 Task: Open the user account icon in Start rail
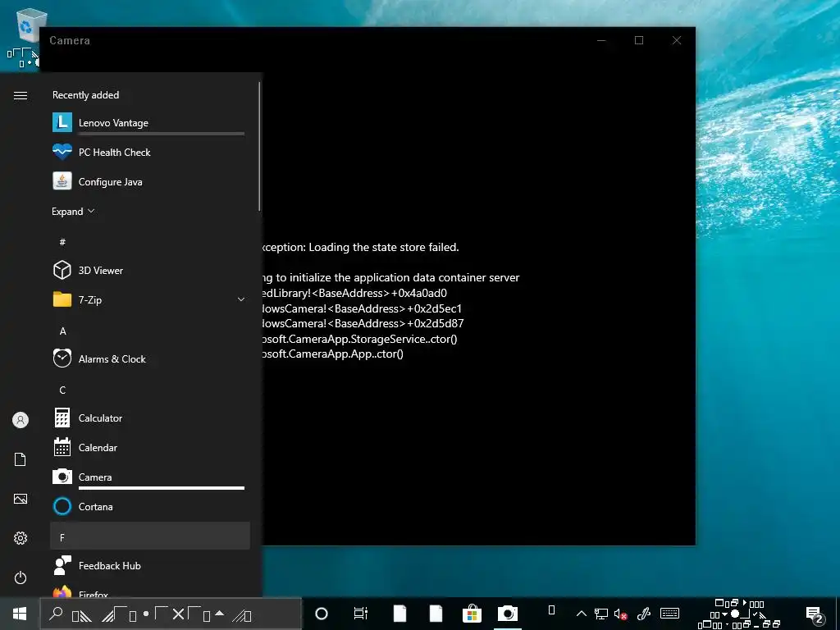(x=21, y=420)
